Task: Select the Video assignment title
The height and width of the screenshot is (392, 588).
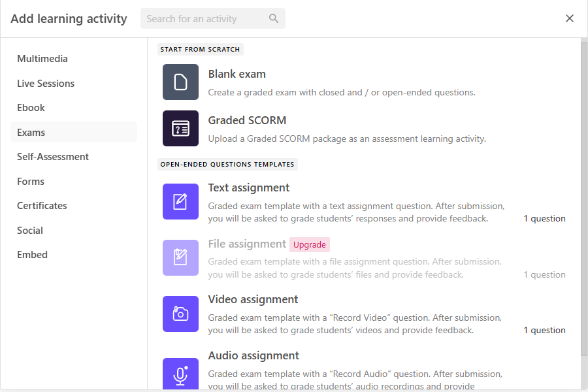Action: [x=253, y=299]
